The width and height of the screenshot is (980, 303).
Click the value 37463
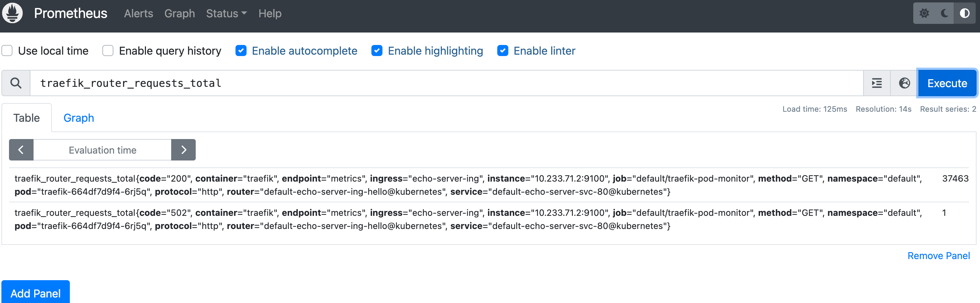point(955,178)
